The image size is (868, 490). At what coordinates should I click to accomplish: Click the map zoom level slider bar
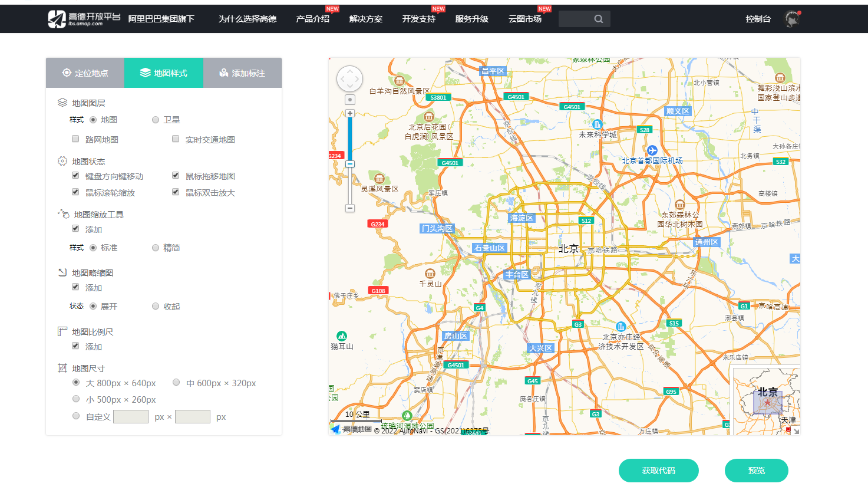click(x=350, y=160)
